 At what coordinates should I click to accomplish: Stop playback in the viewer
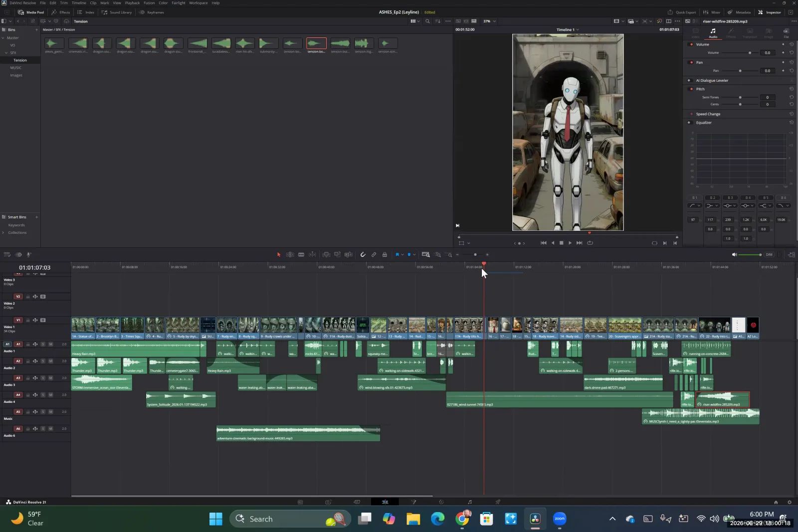(561, 243)
